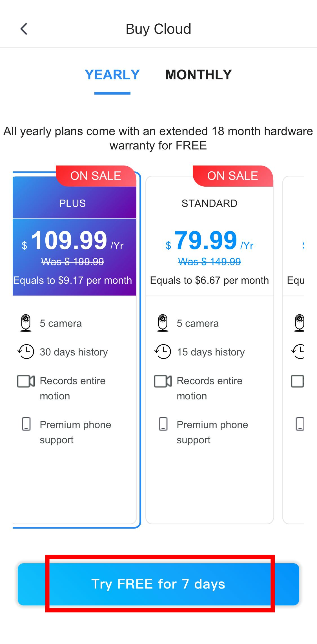Switch to the MONTHLY tab

198,75
